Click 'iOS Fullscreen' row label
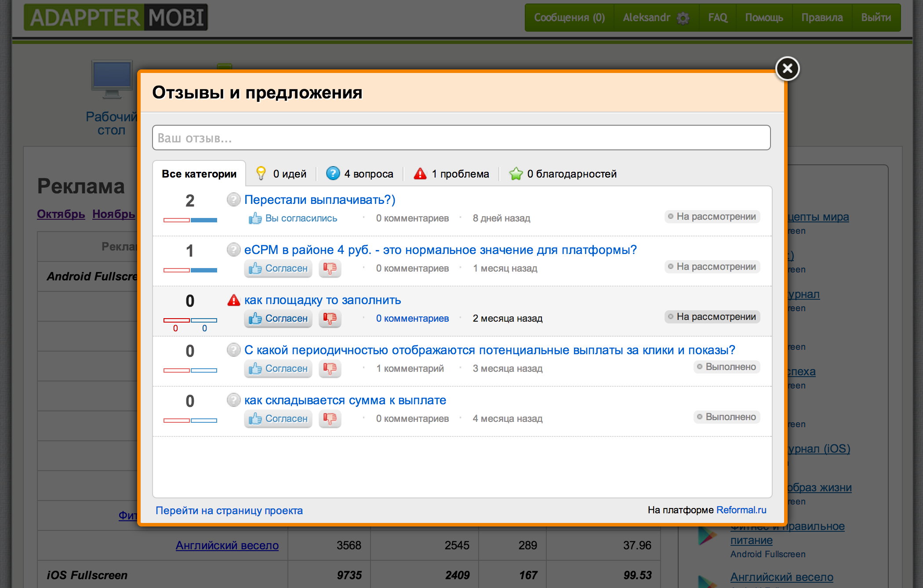Viewport: 923px width, 588px height. [x=87, y=575]
